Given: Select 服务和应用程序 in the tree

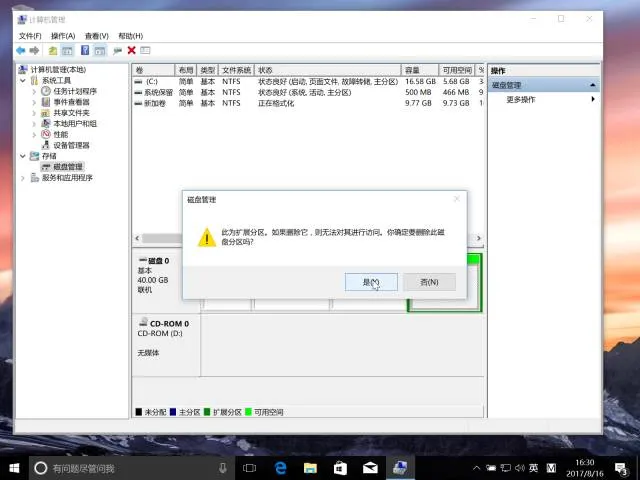Looking at the screenshot, I should (x=67, y=178).
